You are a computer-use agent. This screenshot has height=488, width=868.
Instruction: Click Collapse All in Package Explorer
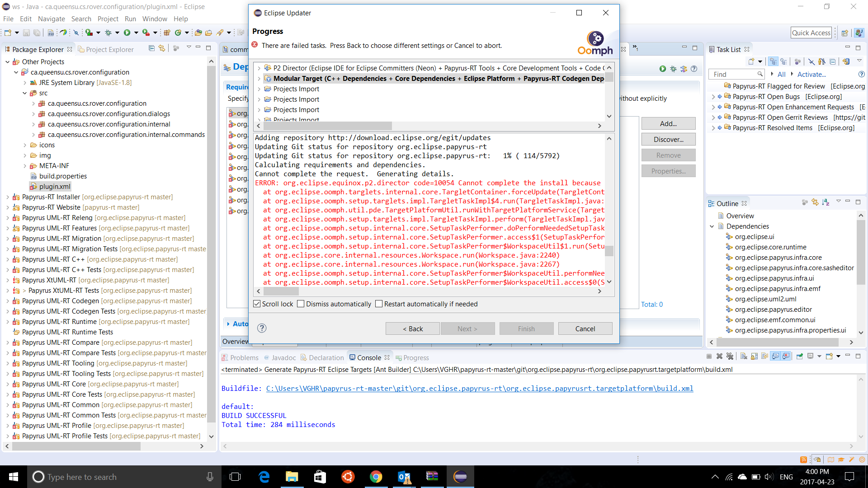151,49
